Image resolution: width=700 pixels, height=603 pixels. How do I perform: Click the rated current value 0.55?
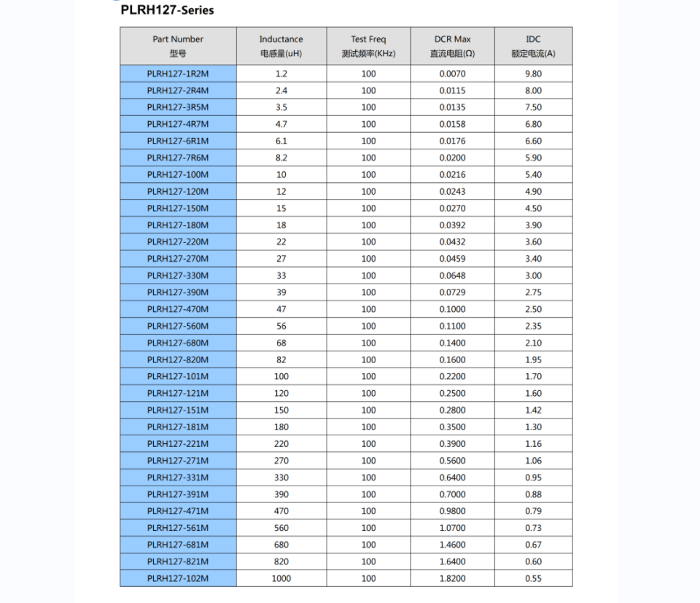click(533, 579)
